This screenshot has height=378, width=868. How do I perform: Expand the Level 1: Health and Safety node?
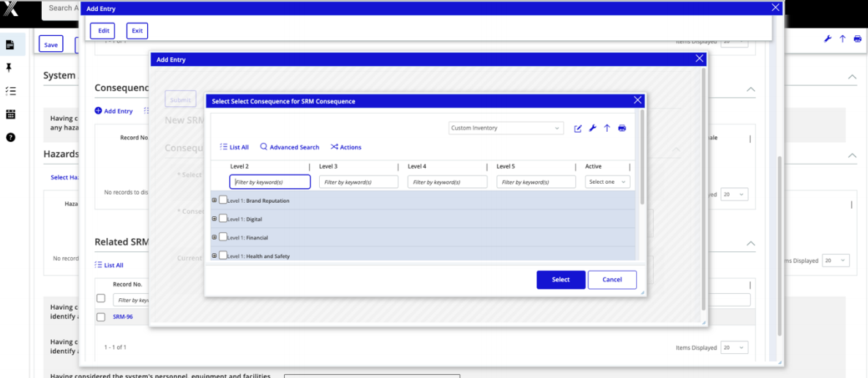214,256
